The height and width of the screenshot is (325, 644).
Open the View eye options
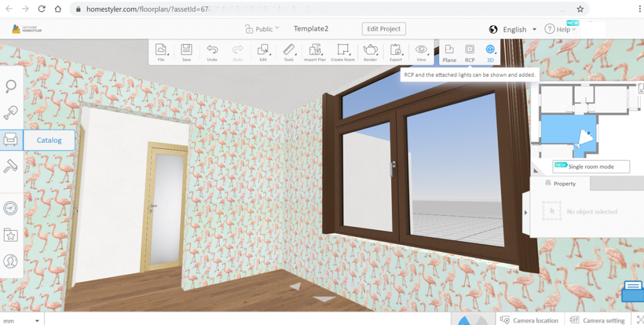(421, 52)
